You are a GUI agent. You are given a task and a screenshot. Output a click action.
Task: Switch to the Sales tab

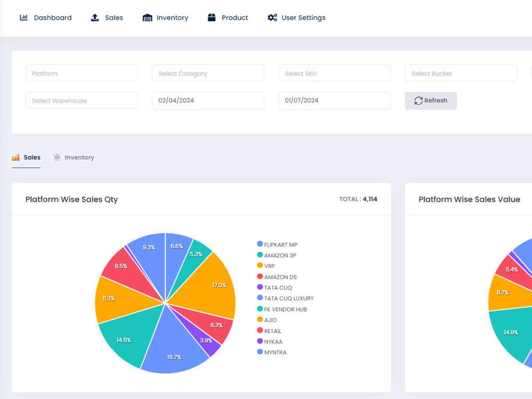point(26,157)
